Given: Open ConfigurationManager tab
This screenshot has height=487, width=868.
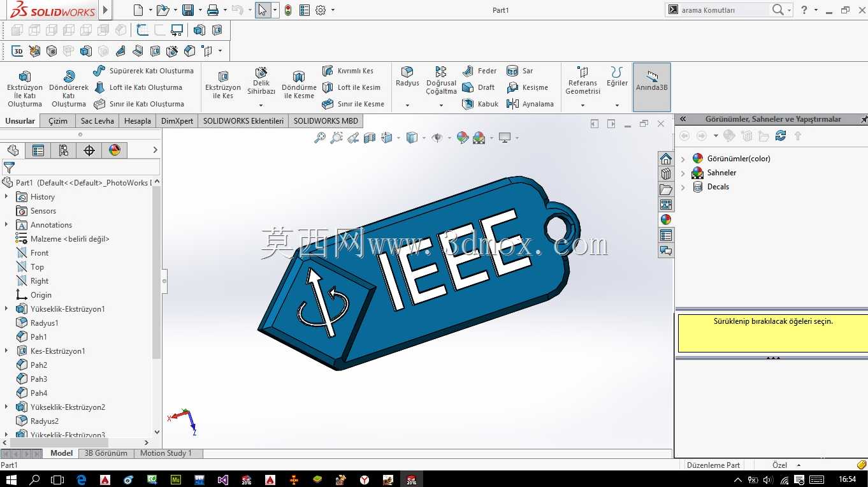Looking at the screenshot, I should (x=64, y=150).
